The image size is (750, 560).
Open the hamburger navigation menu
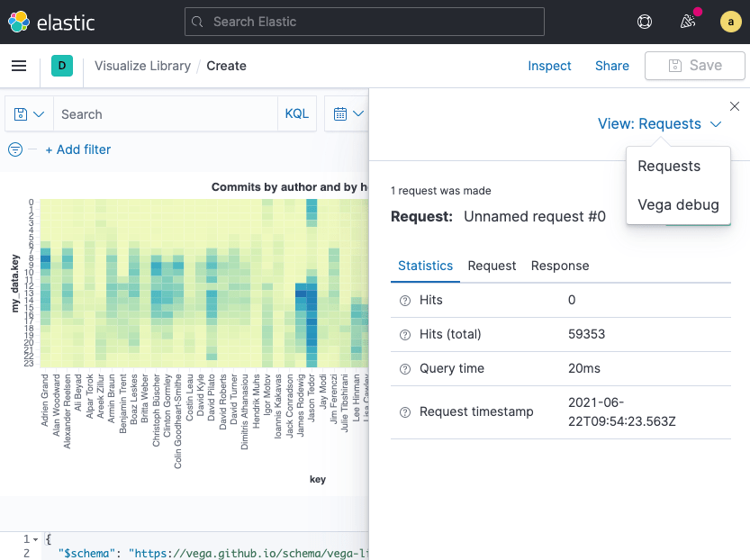[x=19, y=66]
